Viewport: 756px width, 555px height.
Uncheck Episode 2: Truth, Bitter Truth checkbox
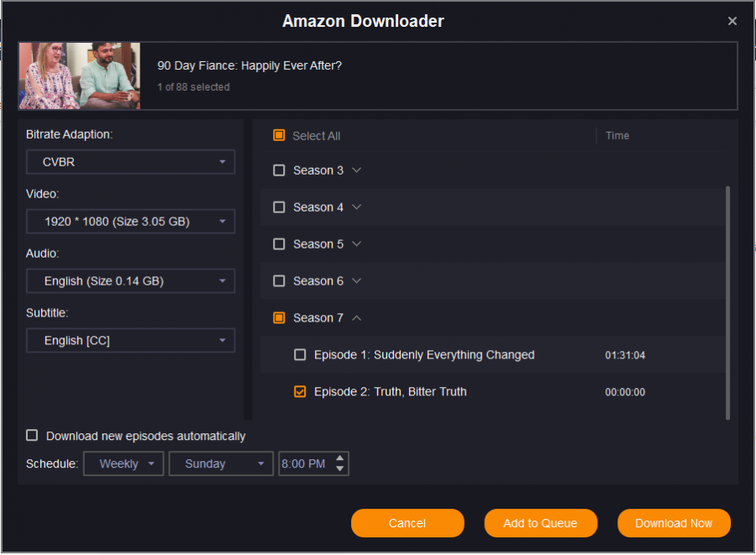300,391
